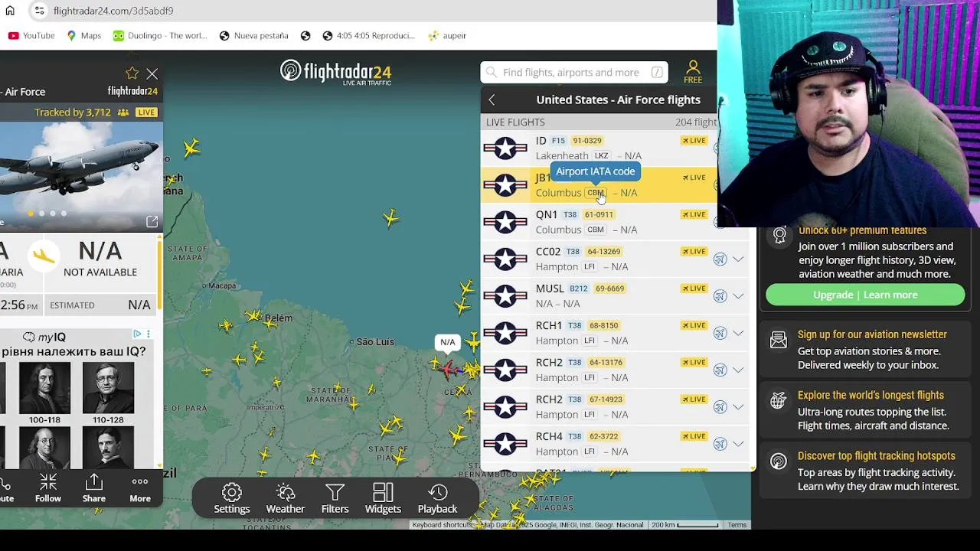Expand the RCH4 flight row

(x=738, y=444)
